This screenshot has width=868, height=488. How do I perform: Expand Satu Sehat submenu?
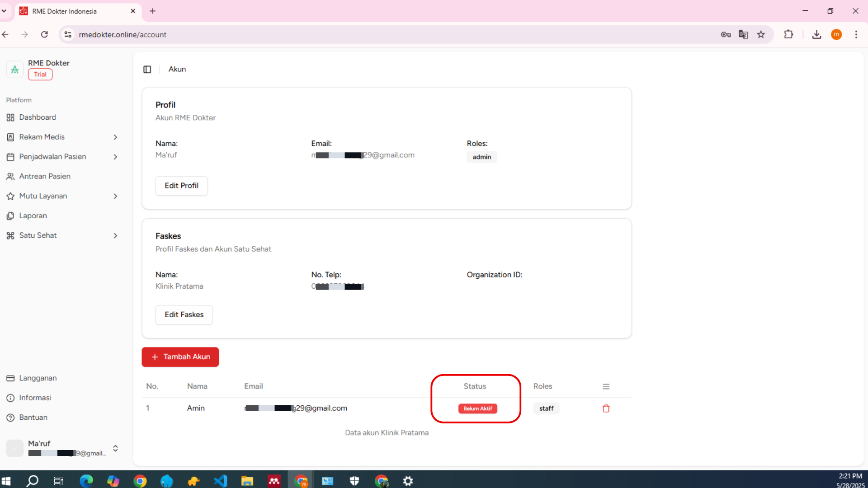tap(115, 235)
